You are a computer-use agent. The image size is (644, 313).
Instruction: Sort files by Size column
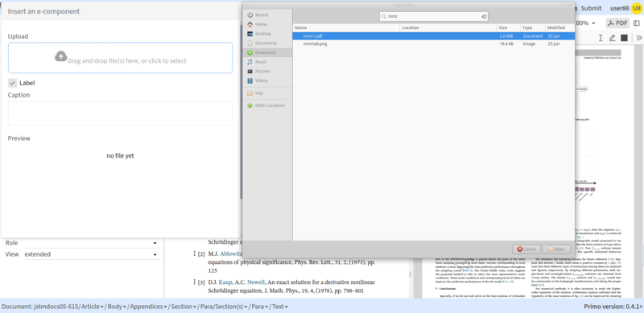click(x=509, y=27)
